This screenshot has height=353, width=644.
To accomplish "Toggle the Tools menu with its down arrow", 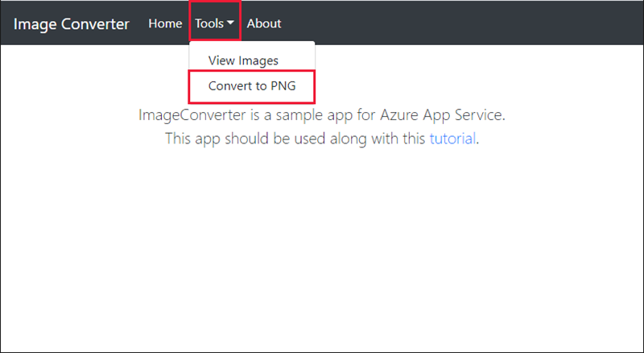I will coord(230,23).
